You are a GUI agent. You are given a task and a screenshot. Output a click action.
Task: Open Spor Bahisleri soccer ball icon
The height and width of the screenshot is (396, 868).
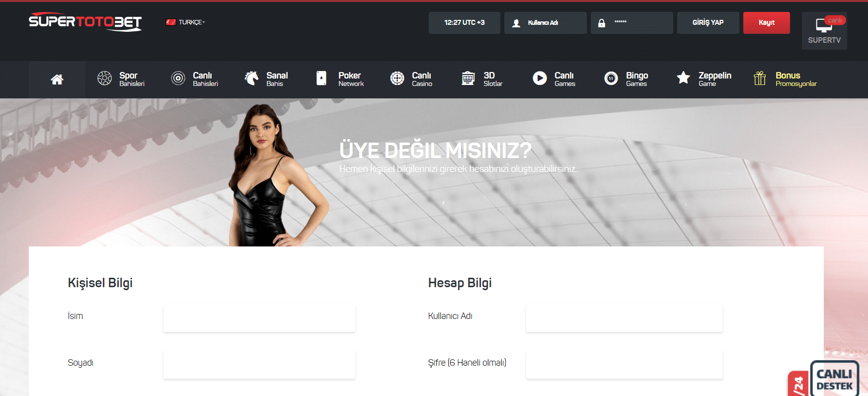point(104,79)
